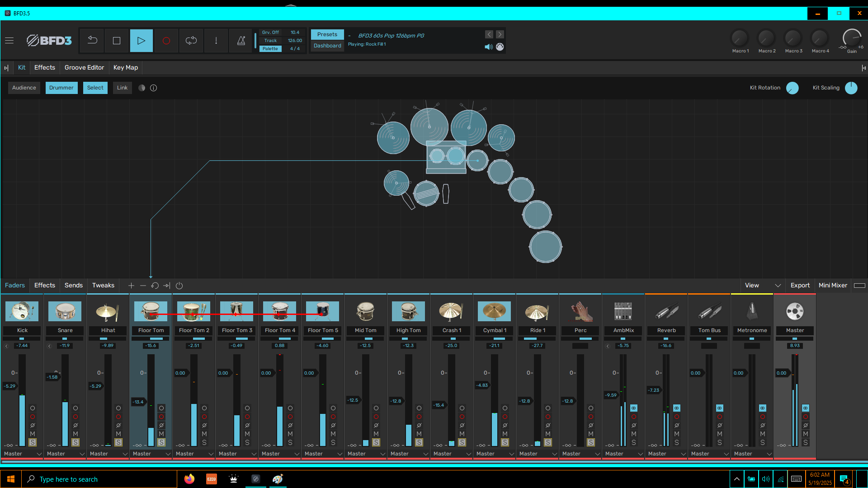
Task: Go to previous preset with left arrow
Action: [x=489, y=34]
